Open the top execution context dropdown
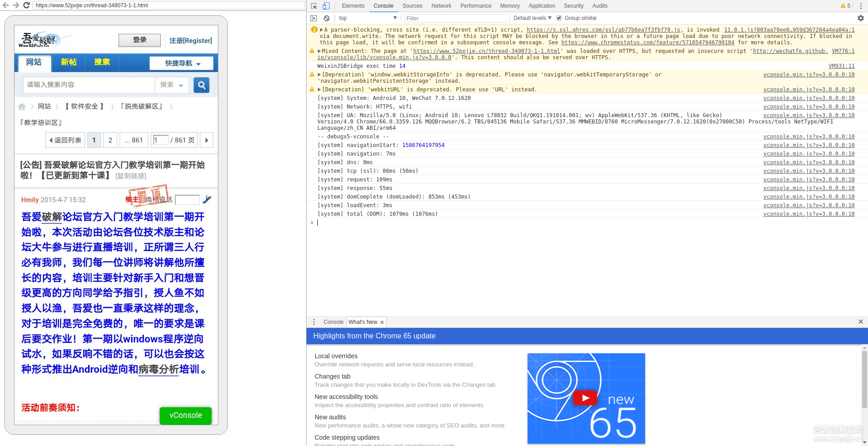The height and width of the screenshot is (446, 868). pos(368,18)
